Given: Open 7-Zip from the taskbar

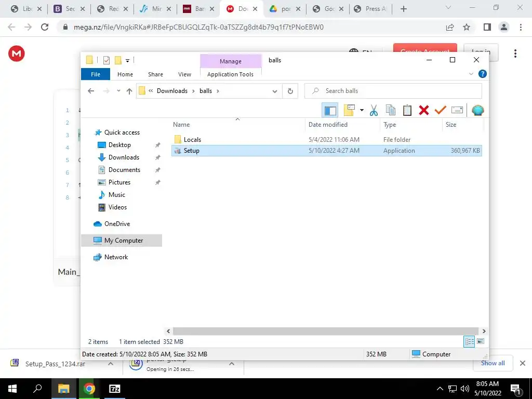Looking at the screenshot, I should click(114, 389).
